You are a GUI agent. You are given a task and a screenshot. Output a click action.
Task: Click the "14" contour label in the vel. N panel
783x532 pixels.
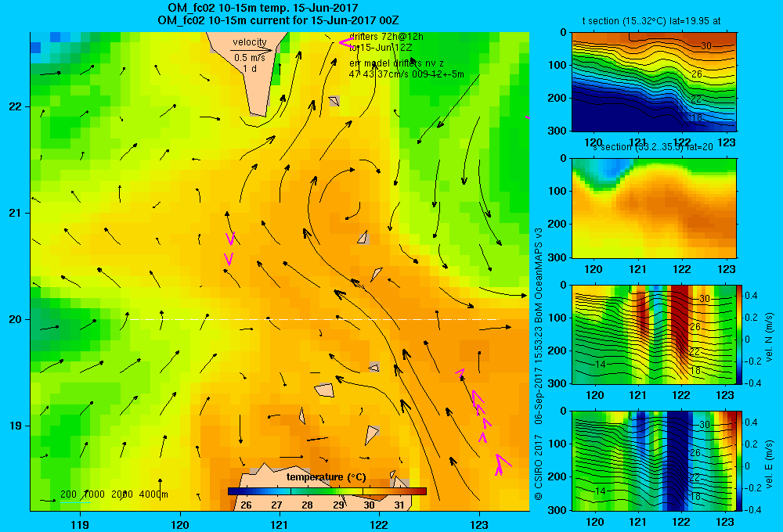(x=601, y=365)
